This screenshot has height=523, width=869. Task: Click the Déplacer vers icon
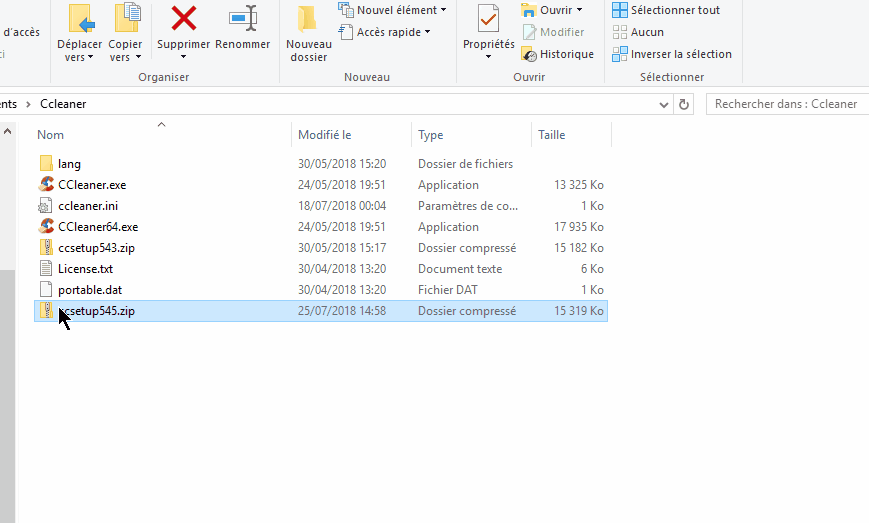point(81,18)
